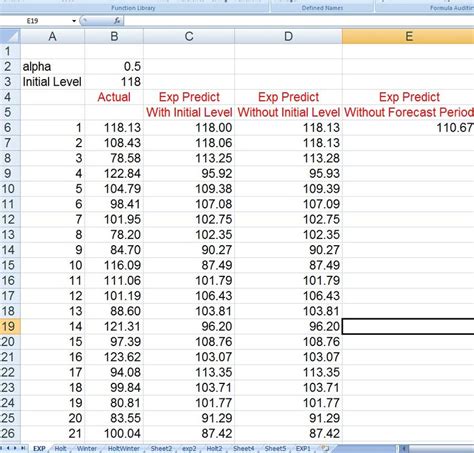Open the exp2 sheet tab
This screenshot has height=453, width=474.
pos(189,448)
